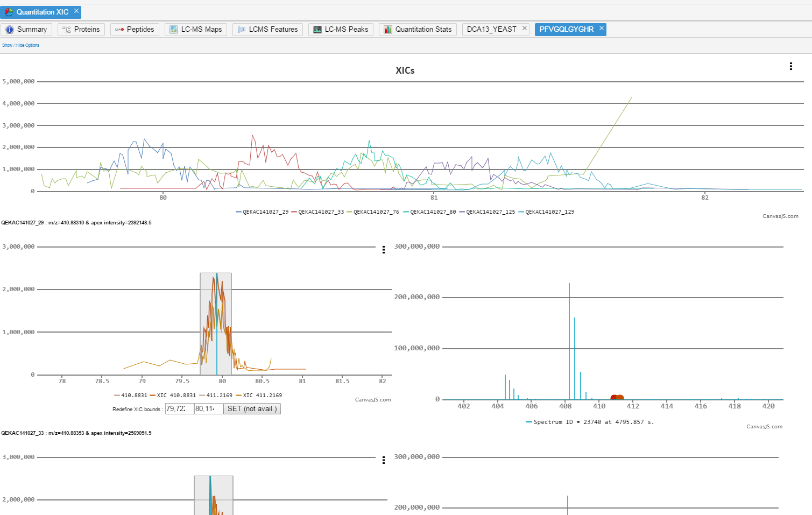Image resolution: width=812 pixels, height=515 pixels.
Task: Click the Show / Hide Options link
Action: click(20, 45)
